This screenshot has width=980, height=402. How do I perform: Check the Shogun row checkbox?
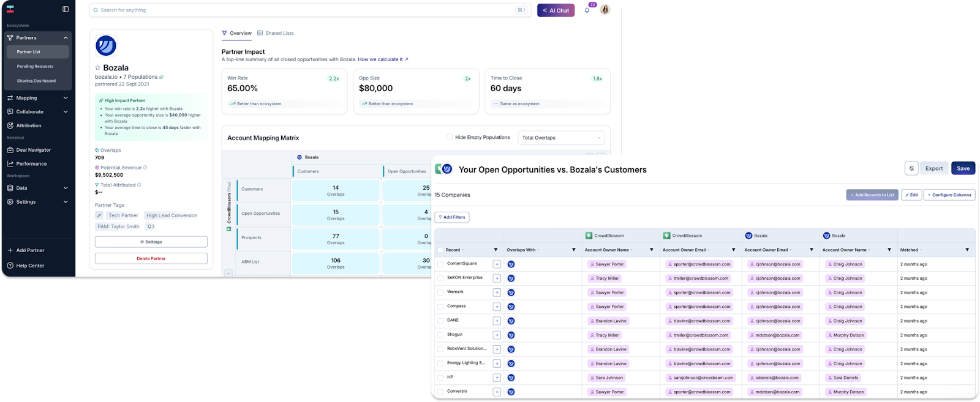point(440,335)
